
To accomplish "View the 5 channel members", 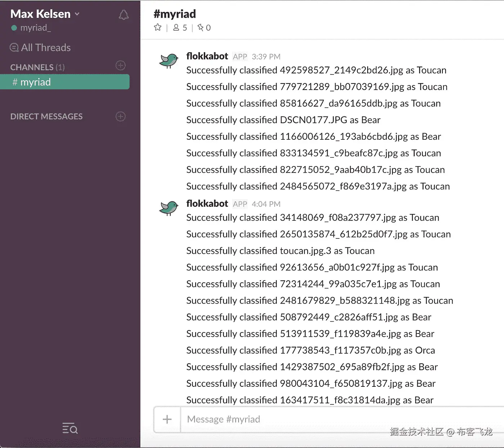I will (180, 28).
